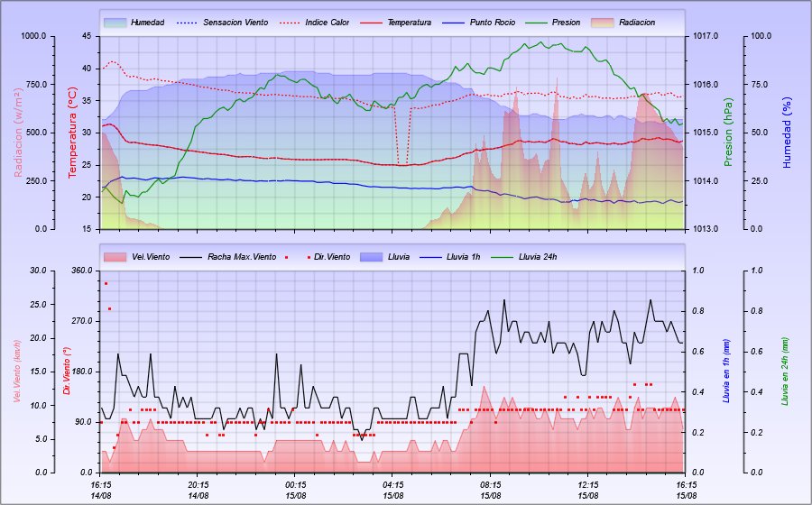
Task: Click the Punto Rocio blue line sample
Action: click(x=454, y=23)
